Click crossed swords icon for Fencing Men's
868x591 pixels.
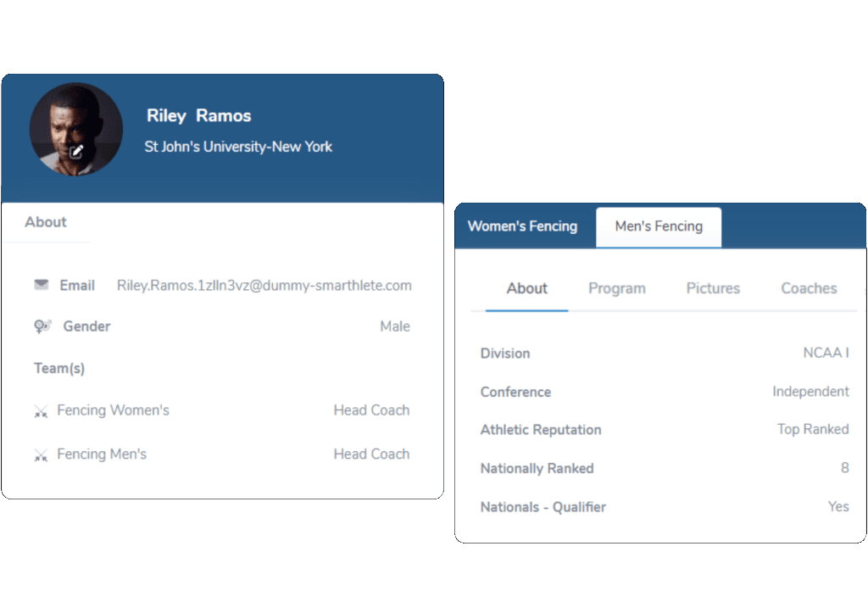click(x=41, y=455)
